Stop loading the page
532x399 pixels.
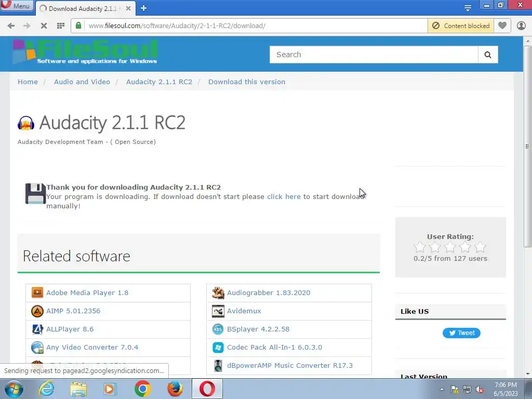pyautogui.click(x=44, y=26)
